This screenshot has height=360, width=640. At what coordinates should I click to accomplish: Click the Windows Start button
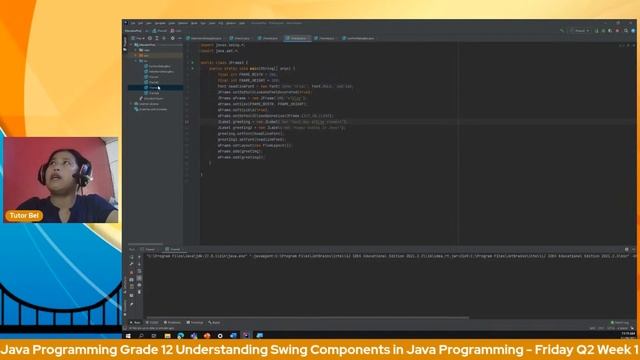(128, 336)
